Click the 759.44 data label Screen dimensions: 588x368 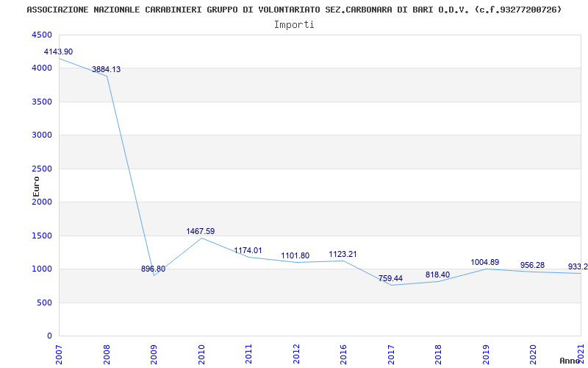[390, 278]
